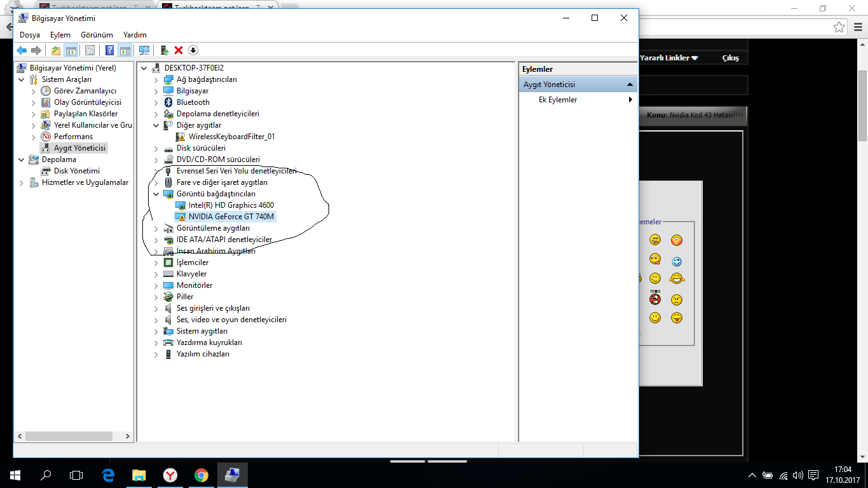Click Intel(R) HD Graphics 4600 adapter icon

point(180,205)
